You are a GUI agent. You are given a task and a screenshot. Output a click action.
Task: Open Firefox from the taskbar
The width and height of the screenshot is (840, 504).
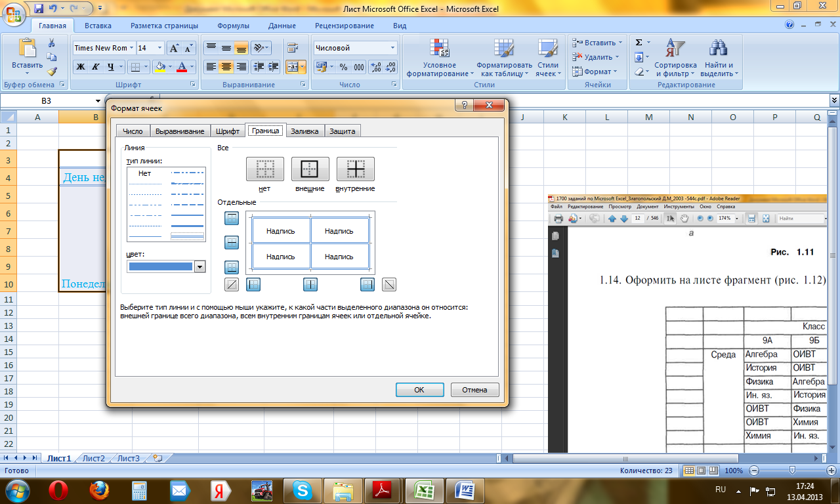click(98, 490)
